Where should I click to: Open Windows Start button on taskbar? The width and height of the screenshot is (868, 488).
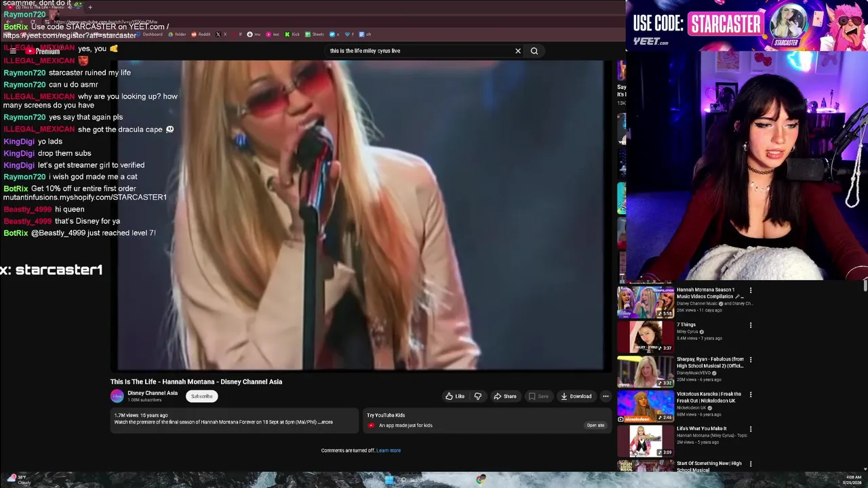tap(389, 480)
